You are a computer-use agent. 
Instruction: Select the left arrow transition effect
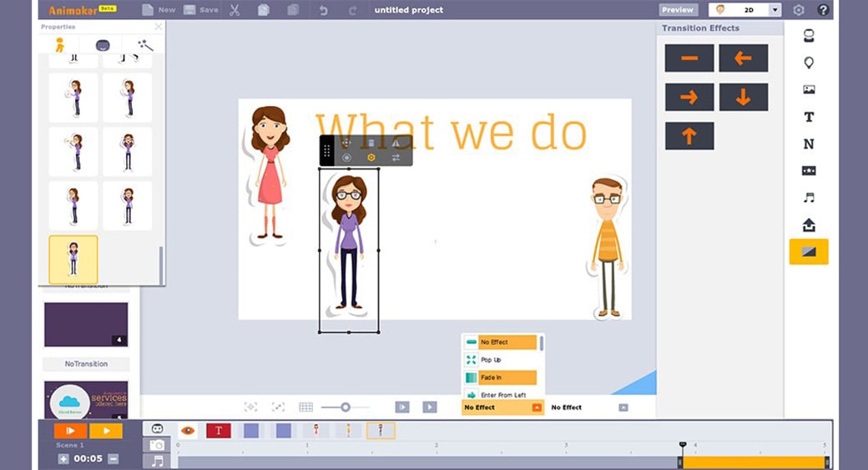[743, 58]
